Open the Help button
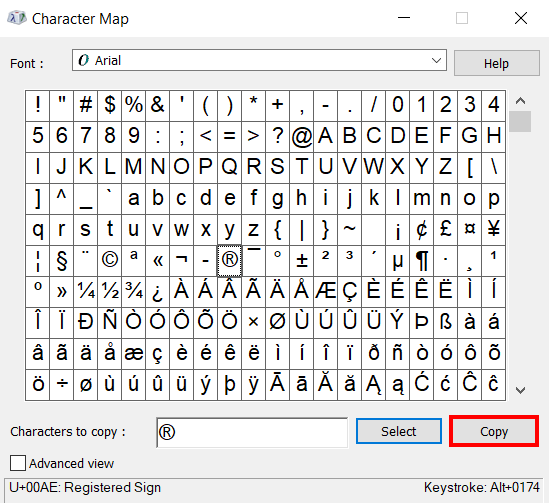Image resolution: width=549 pixels, height=503 pixels. (x=496, y=63)
